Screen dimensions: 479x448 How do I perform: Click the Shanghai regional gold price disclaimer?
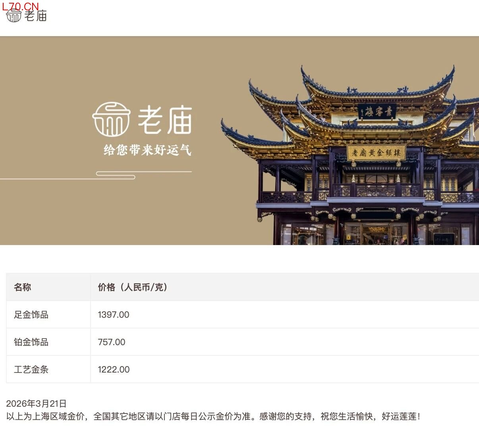(213, 416)
